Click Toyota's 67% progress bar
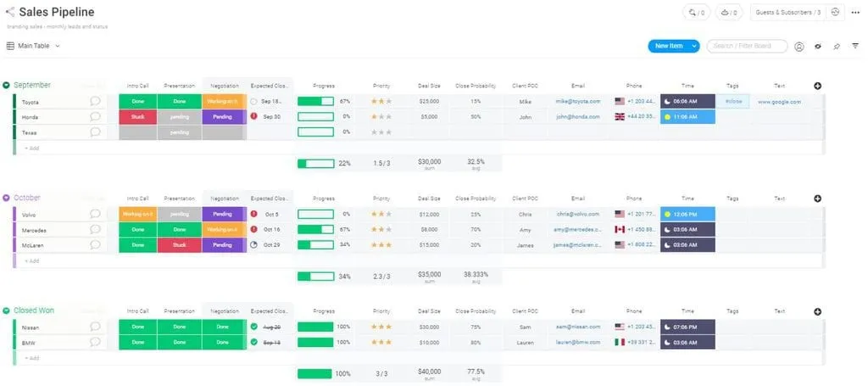The image size is (868, 386). [315, 101]
